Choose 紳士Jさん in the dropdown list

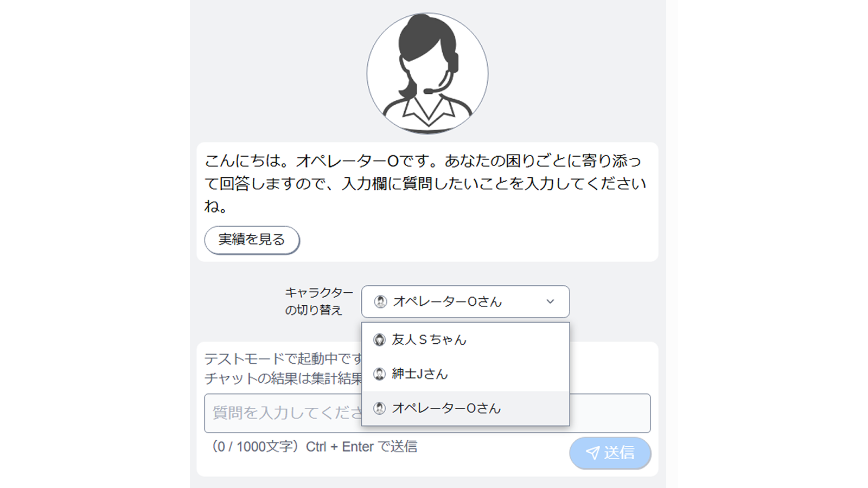click(x=465, y=374)
